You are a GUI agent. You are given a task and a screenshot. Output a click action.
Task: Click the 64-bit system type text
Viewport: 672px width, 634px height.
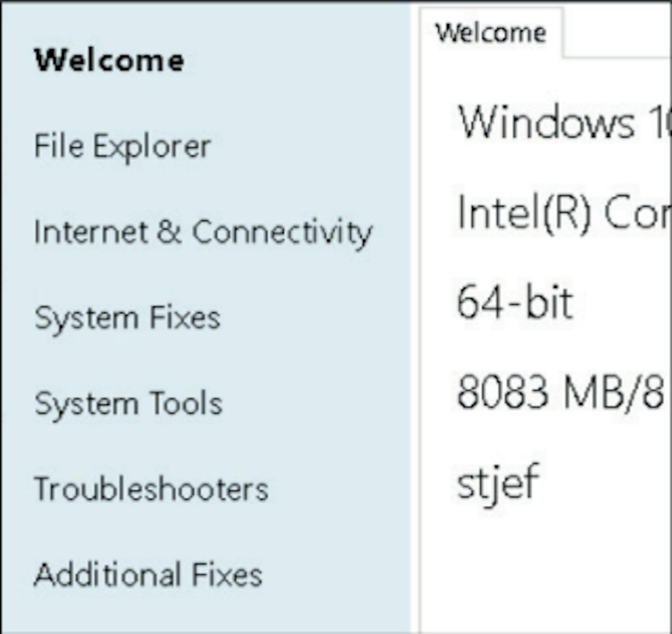point(515,303)
